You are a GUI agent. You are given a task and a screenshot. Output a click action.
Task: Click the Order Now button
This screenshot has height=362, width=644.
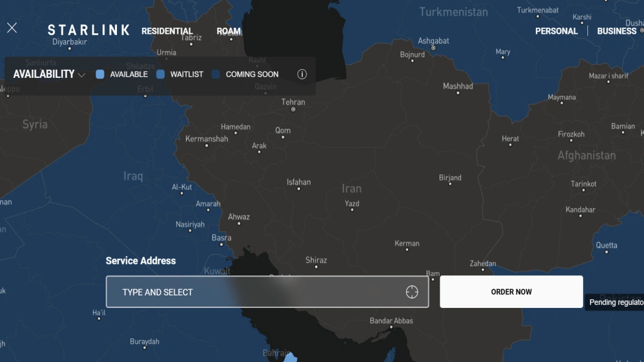(511, 292)
